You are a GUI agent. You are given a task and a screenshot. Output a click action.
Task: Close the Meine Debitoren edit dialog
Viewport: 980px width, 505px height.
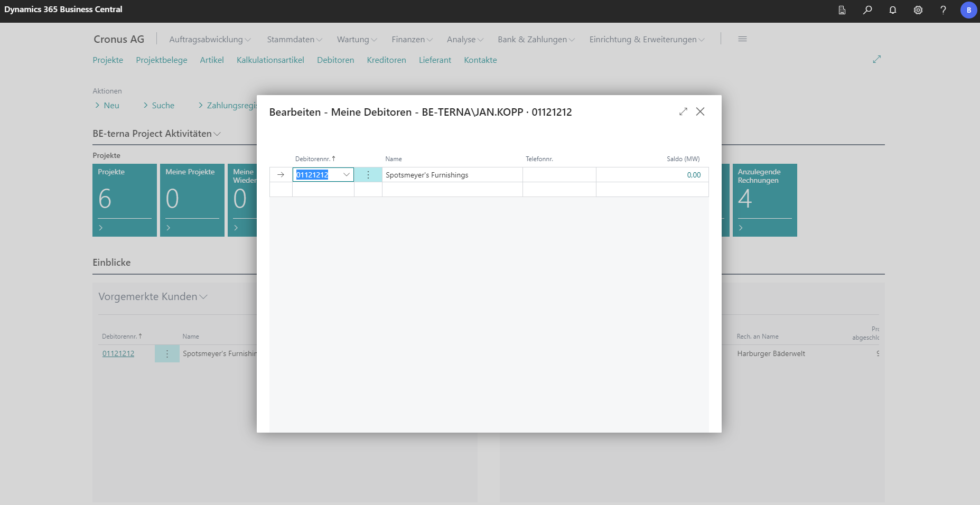coord(700,111)
